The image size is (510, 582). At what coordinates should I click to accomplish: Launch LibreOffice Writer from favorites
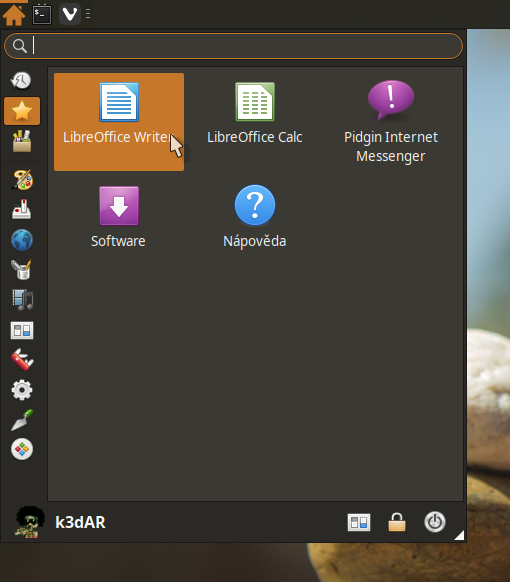[x=119, y=122]
